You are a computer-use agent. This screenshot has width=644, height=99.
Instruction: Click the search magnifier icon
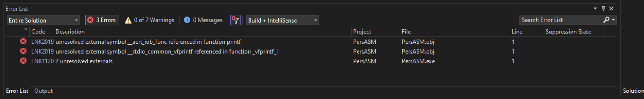tap(606, 20)
